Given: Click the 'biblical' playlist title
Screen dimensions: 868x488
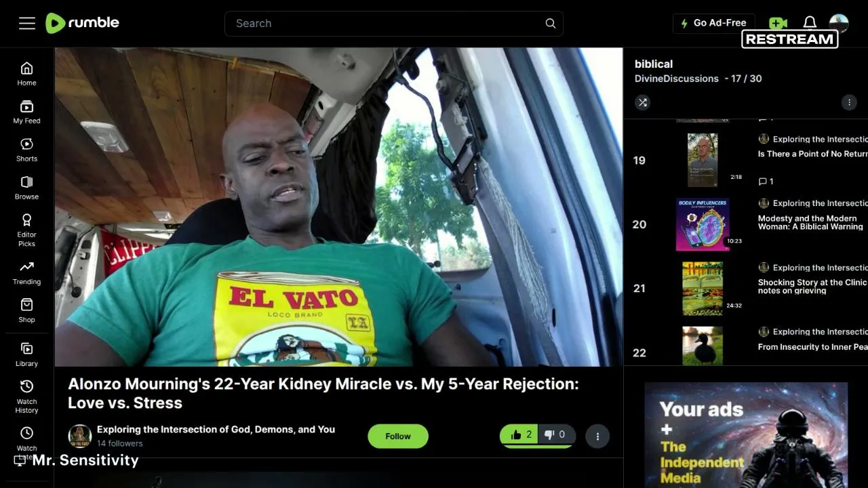Looking at the screenshot, I should click(654, 64).
